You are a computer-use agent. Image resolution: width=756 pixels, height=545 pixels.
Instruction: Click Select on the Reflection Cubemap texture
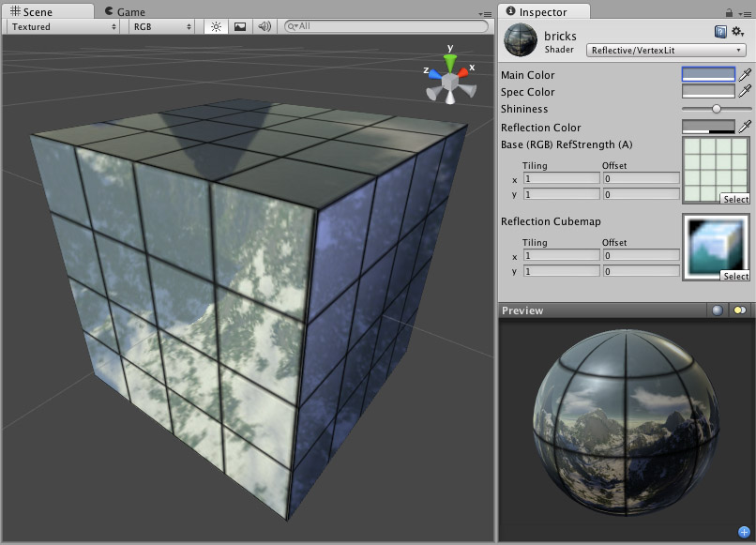[x=736, y=276]
